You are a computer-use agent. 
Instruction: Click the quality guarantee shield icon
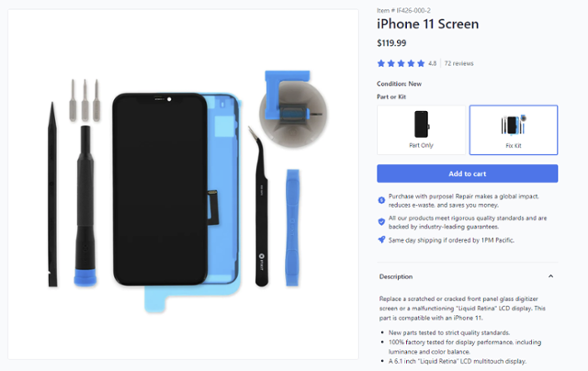pos(381,222)
